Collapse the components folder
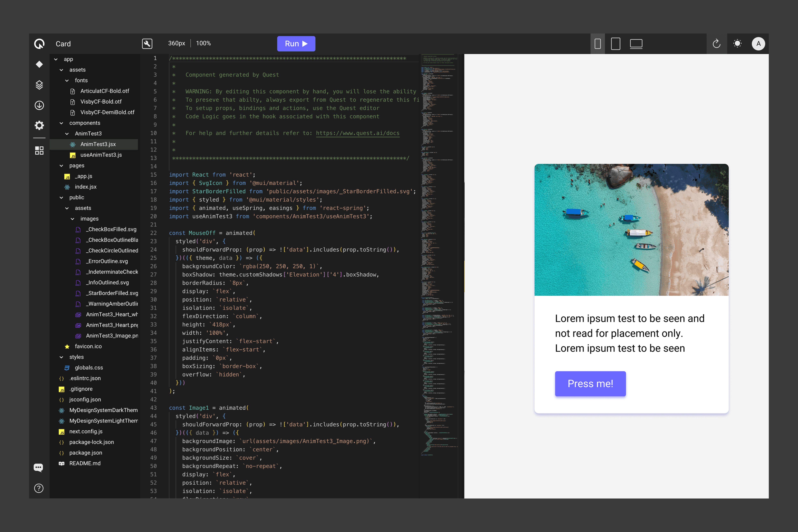 tap(61, 123)
